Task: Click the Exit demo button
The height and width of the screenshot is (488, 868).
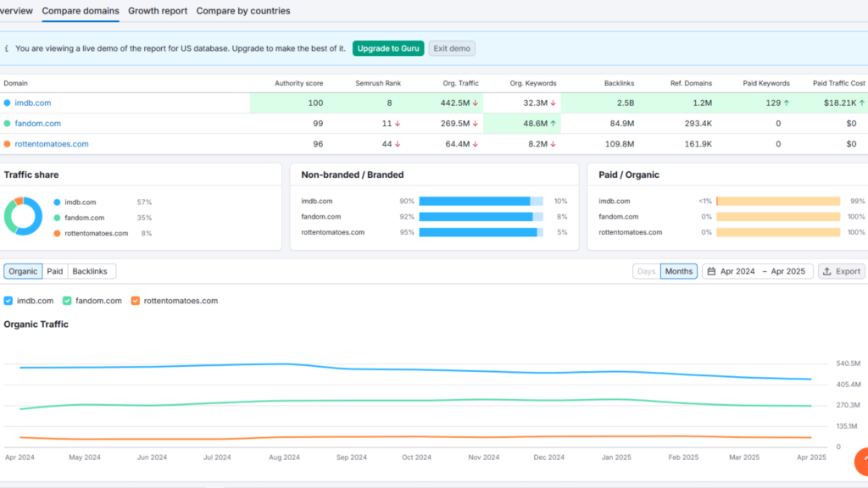Action: click(452, 48)
